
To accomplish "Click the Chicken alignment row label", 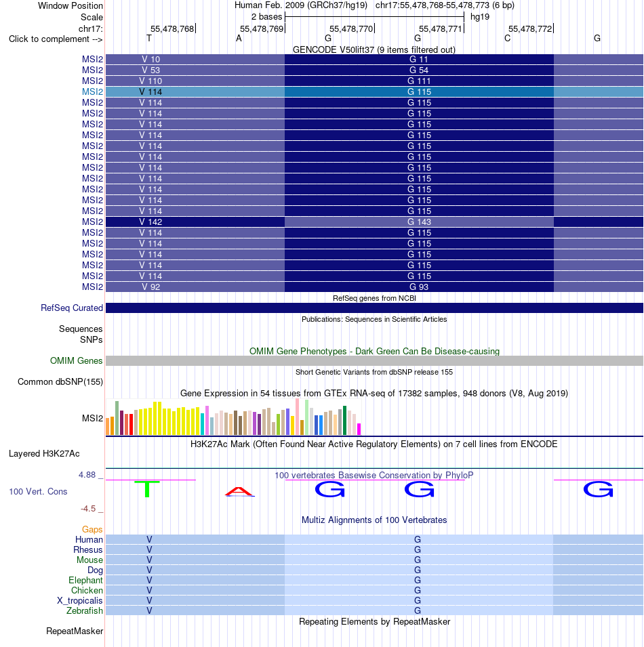I will point(87,591).
